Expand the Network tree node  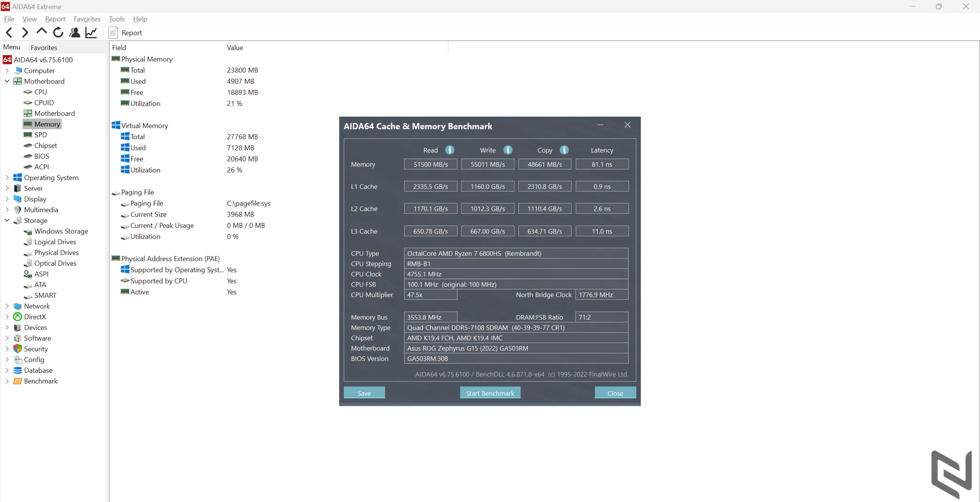tap(7, 306)
